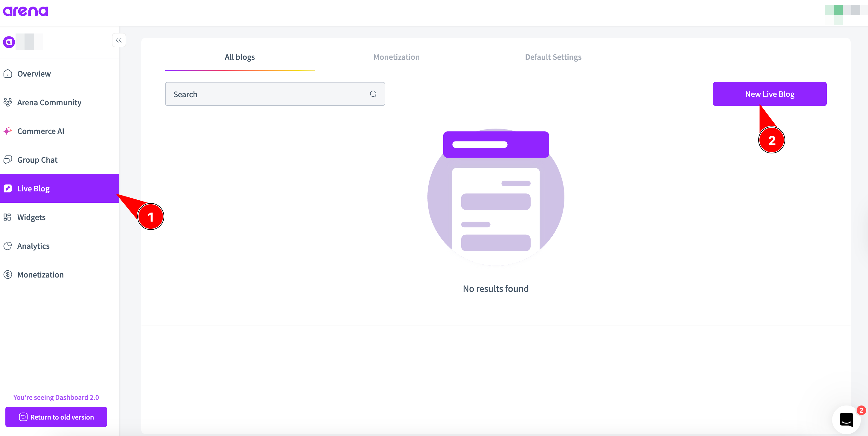Switch to the Monetization tab
868x436 pixels.
click(396, 57)
